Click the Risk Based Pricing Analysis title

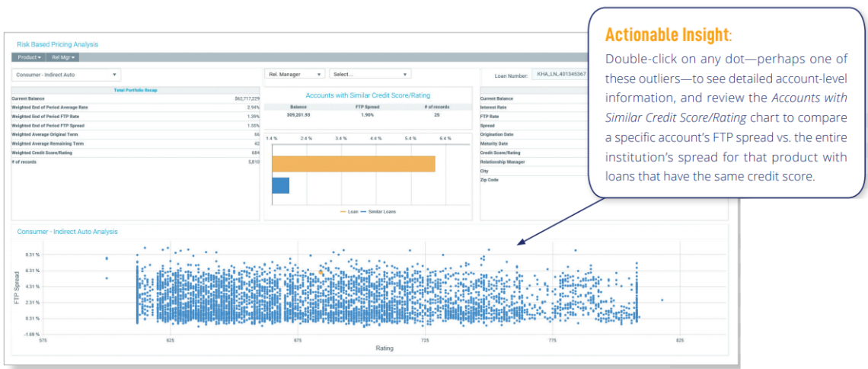pyautogui.click(x=58, y=44)
